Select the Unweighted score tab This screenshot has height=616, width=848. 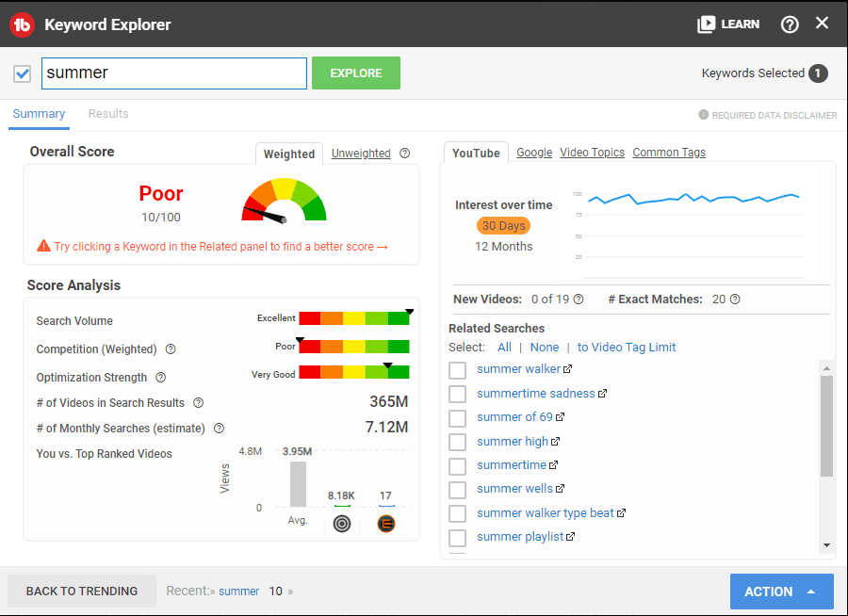pyautogui.click(x=361, y=153)
